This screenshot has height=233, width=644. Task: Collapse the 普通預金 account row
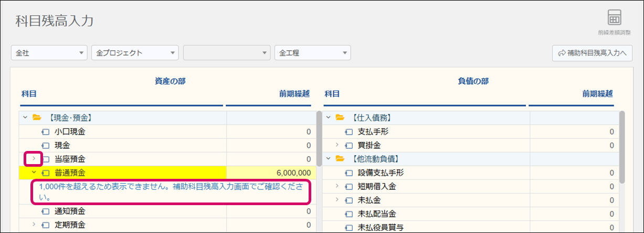click(34, 173)
